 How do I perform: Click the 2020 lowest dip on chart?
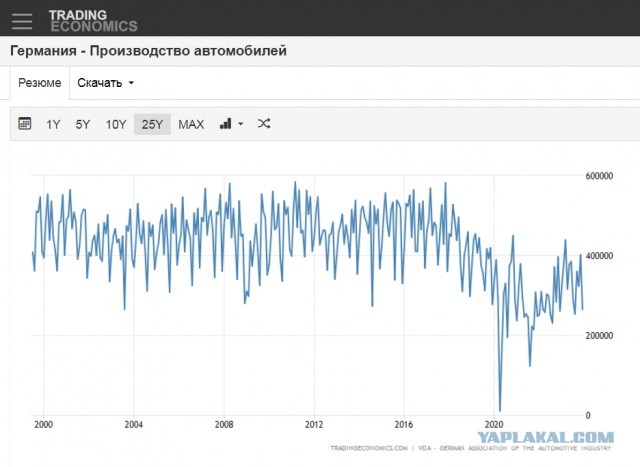499,410
